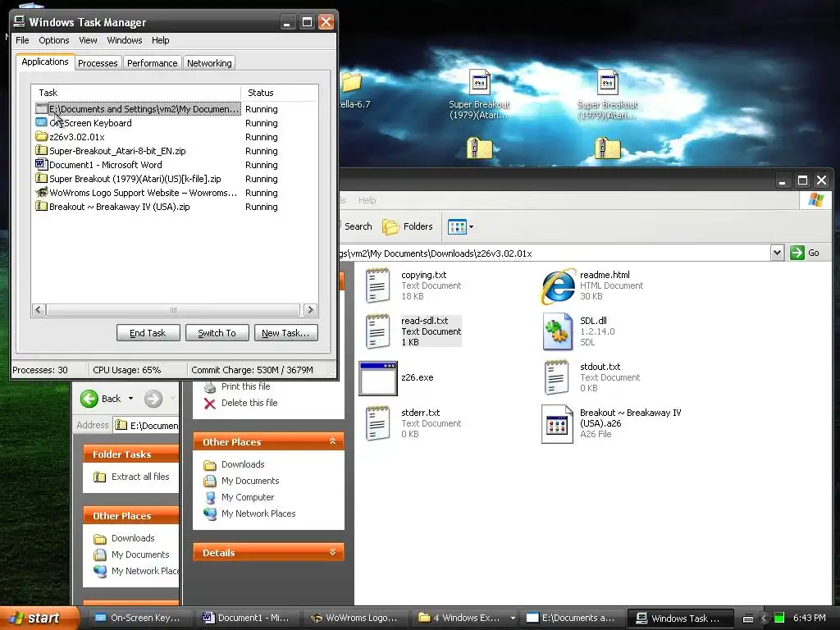Image resolution: width=840 pixels, height=630 pixels.
Task: Click the green Go button
Action: click(x=806, y=253)
